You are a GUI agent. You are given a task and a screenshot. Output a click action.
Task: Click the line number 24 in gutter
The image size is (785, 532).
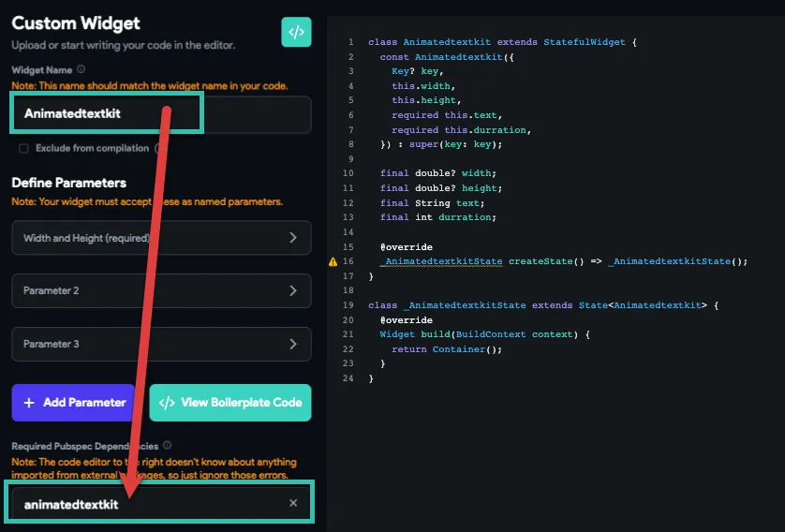click(348, 378)
